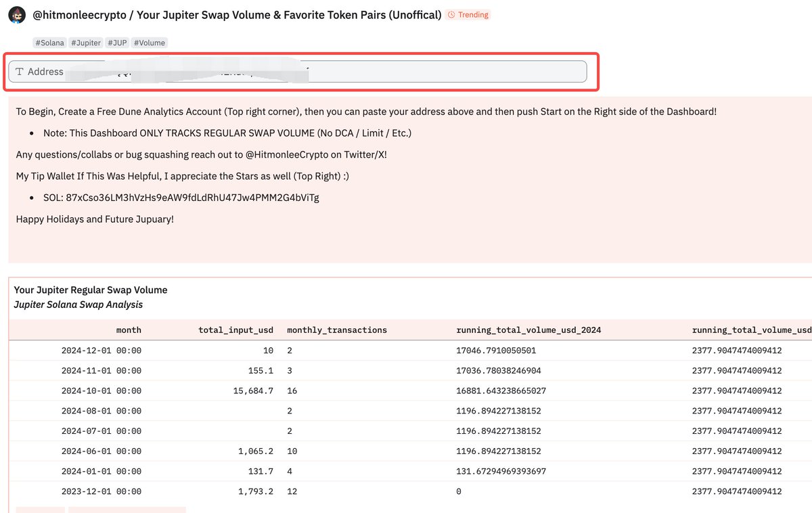812x513 pixels.
Task: Click monthly_transactions '12' in the 2023-12-01 row
Action: 292,491
